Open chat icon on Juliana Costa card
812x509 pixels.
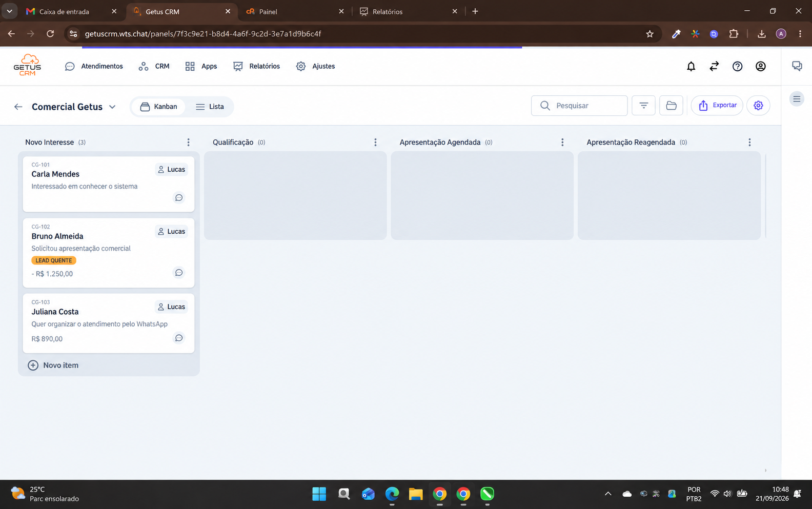179,338
